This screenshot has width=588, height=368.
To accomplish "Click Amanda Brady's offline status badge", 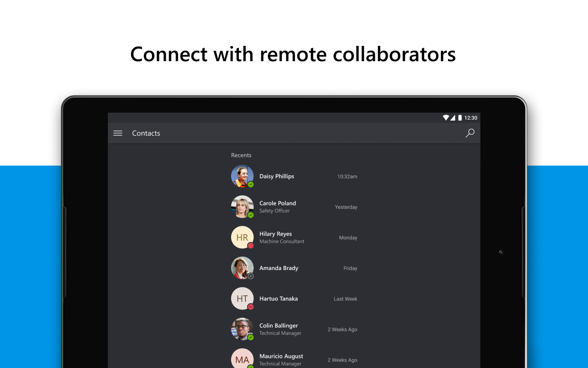I will tap(251, 276).
